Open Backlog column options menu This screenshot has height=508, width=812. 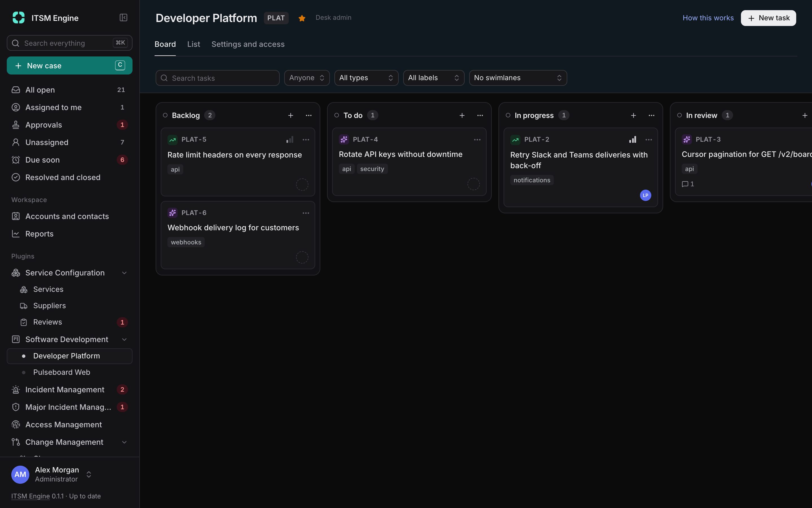309,115
